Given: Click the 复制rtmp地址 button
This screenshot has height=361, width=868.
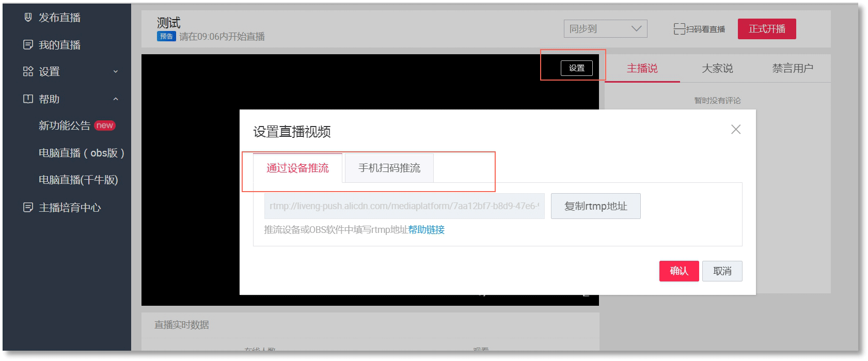Looking at the screenshot, I should (595, 207).
